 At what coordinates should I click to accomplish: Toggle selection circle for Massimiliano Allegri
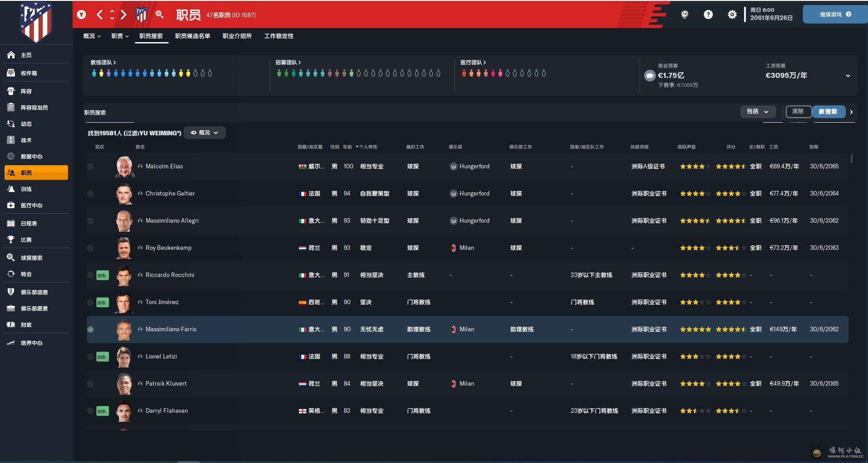90,221
